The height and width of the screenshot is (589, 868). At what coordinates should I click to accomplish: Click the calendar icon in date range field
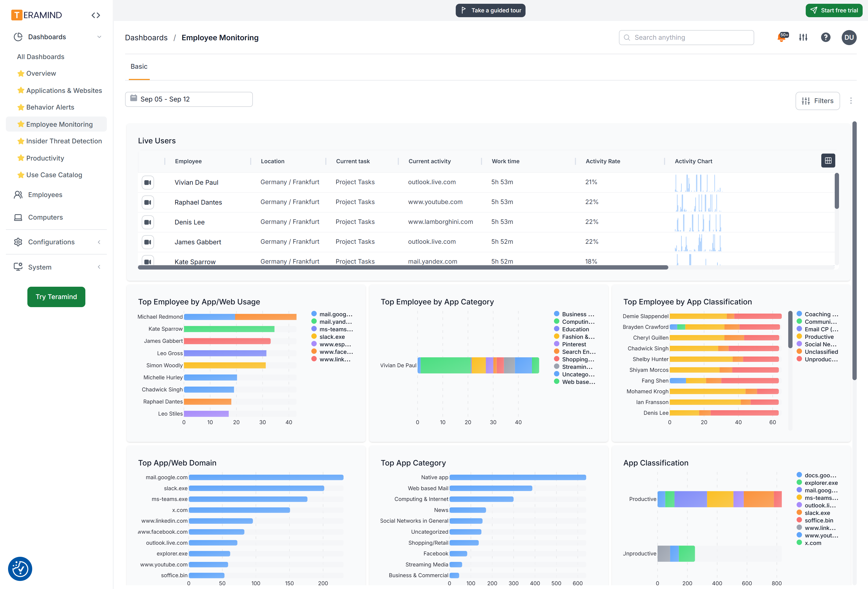(133, 98)
